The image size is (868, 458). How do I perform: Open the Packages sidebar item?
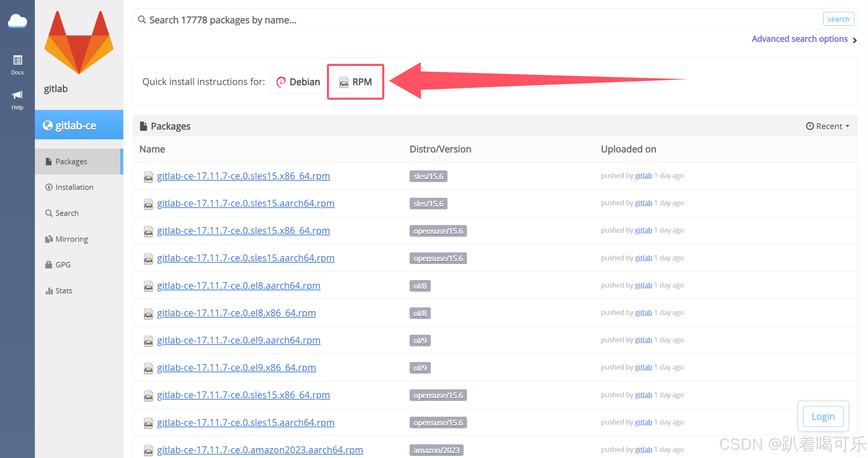(x=78, y=162)
